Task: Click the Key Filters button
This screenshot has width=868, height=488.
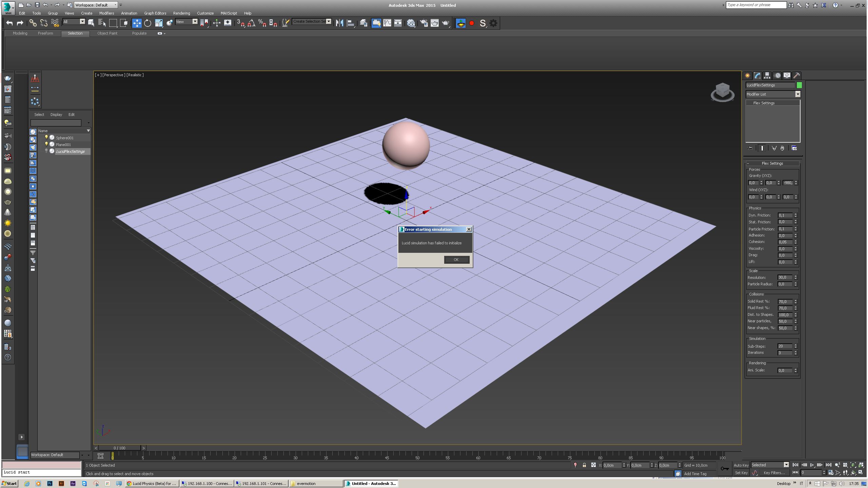Action: (x=774, y=473)
